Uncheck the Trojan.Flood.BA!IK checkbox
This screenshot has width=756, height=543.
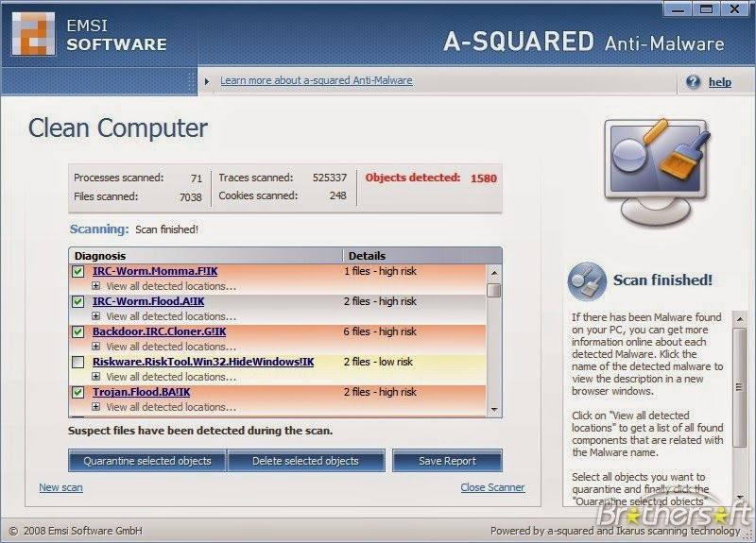pyautogui.click(x=77, y=392)
